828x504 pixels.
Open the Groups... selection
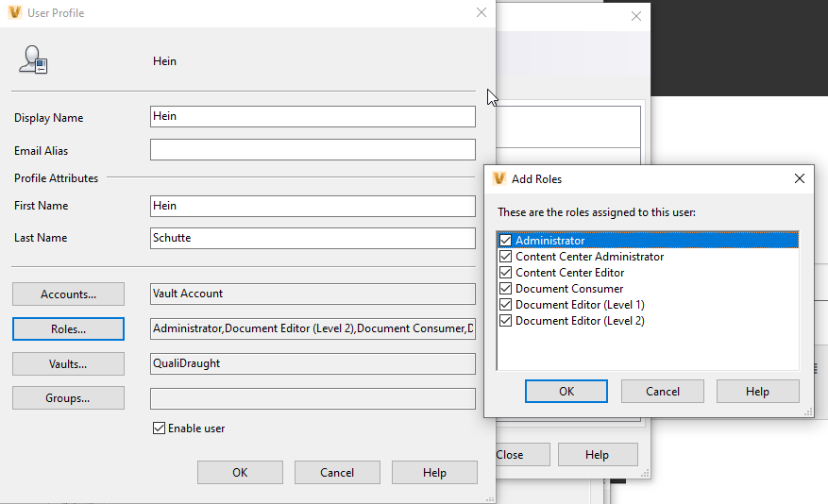(x=68, y=398)
